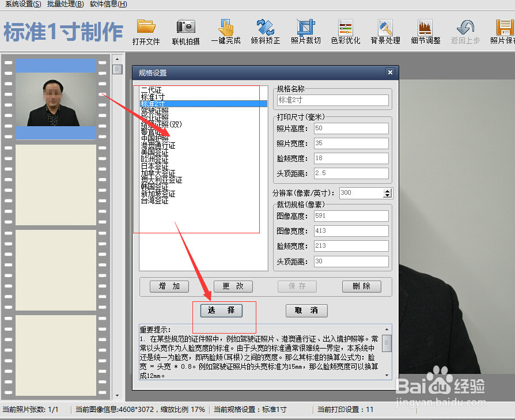
Task: Click the 取 消 (Cancel) button
Action: [x=306, y=311]
